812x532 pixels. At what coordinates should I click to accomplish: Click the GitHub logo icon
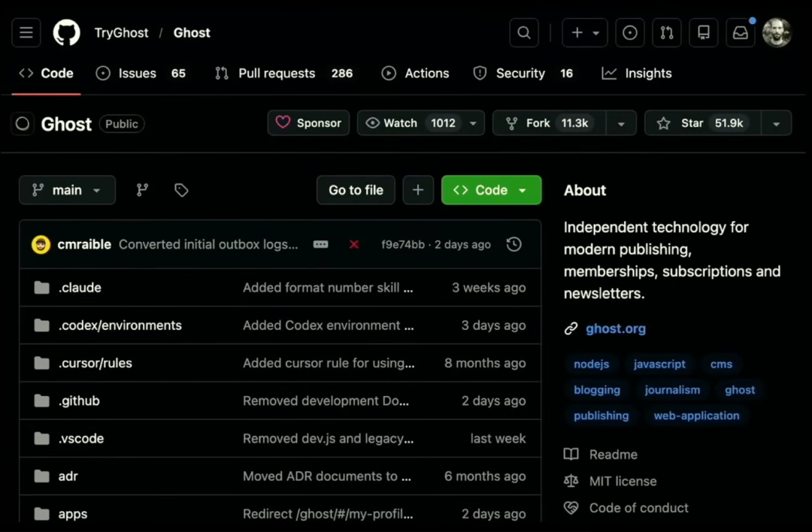pyautogui.click(x=66, y=33)
